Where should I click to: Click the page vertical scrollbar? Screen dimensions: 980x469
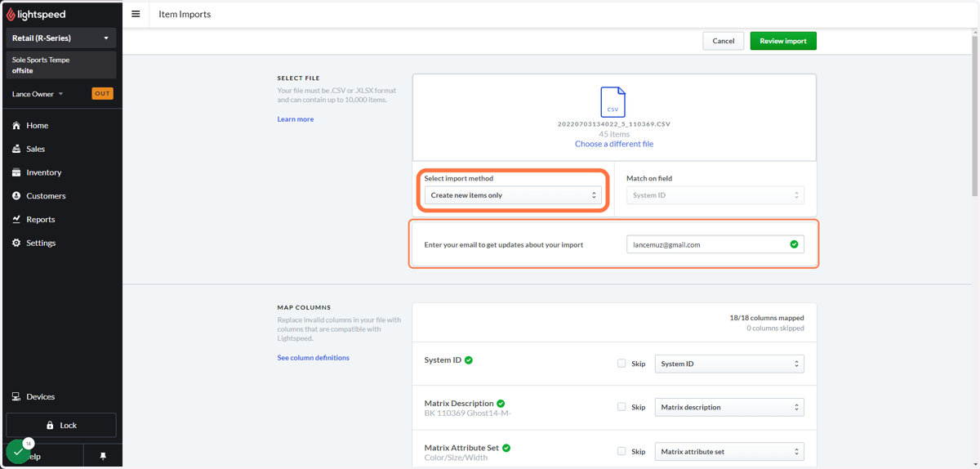(975, 114)
